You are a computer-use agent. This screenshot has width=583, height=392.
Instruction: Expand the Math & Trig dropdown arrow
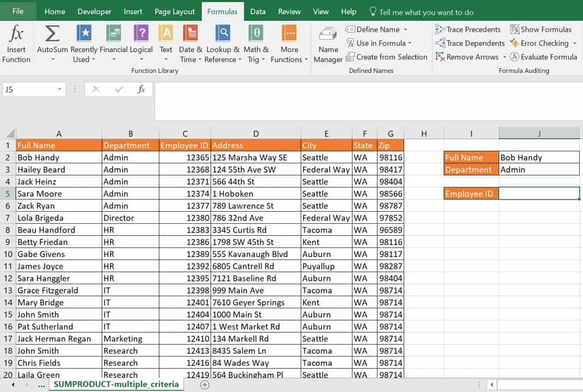[x=263, y=59]
